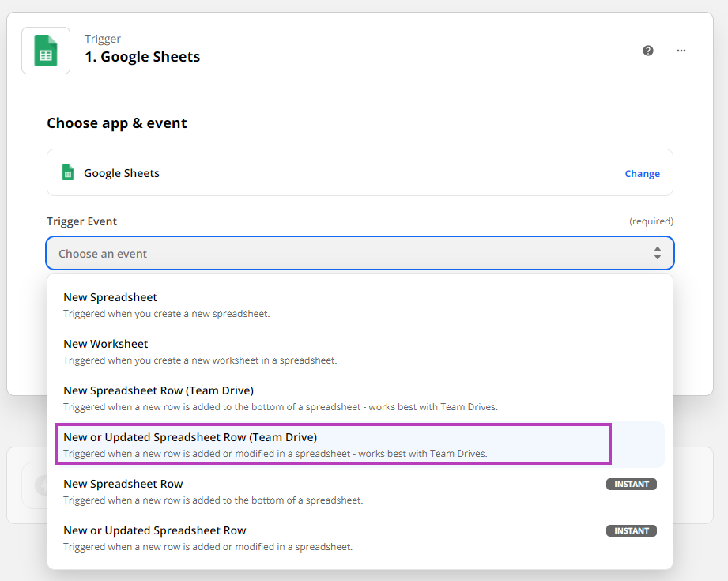
Task: Select New or Updated Spreadsheet Row instant option
Action: [x=360, y=538]
